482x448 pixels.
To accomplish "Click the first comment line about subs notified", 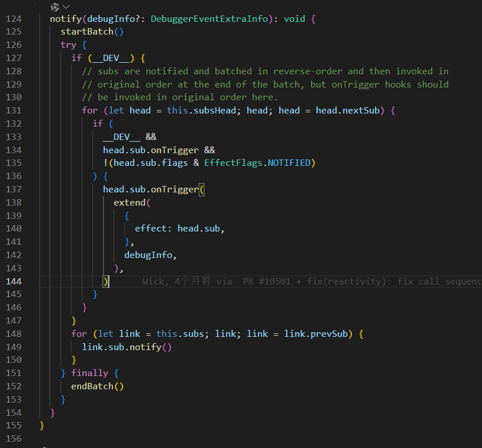I will pyautogui.click(x=265, y=71).
